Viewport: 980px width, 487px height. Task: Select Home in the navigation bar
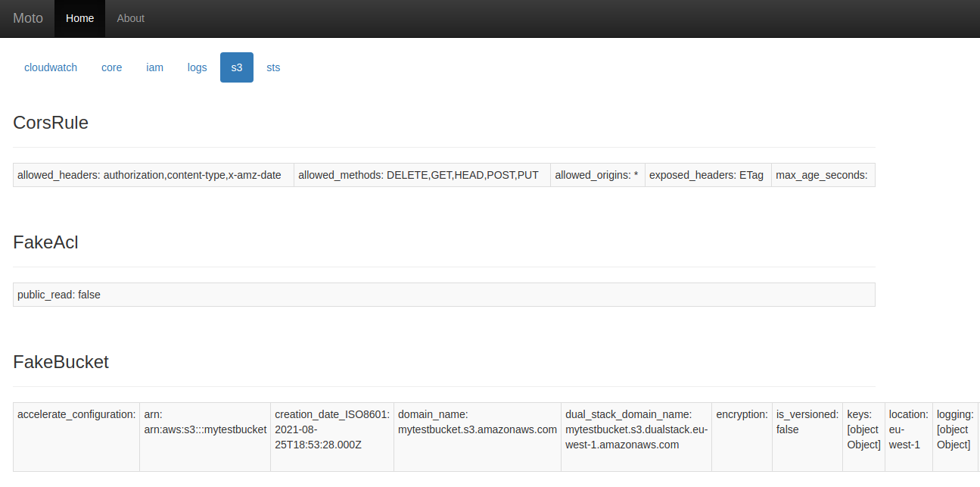tap(79, 18)
